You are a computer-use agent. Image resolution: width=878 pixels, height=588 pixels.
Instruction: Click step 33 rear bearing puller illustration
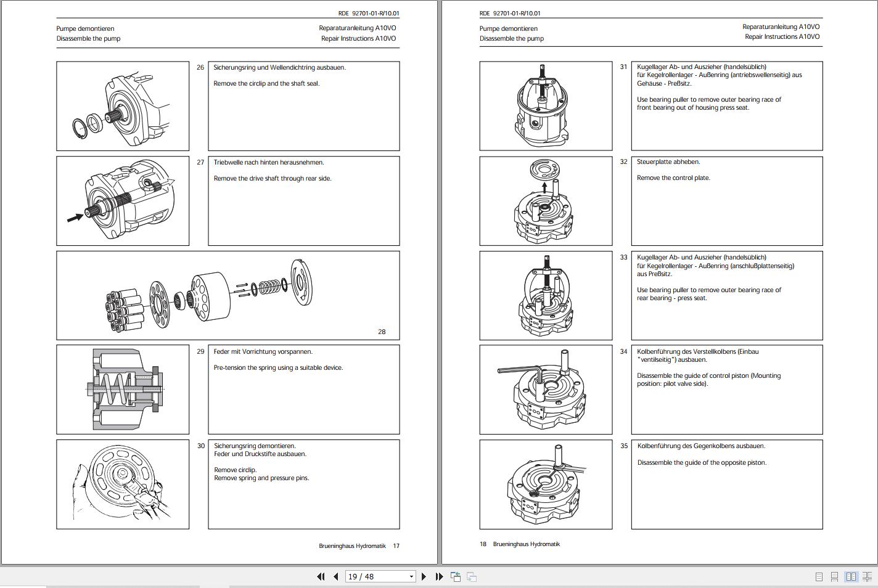point(546,295)
